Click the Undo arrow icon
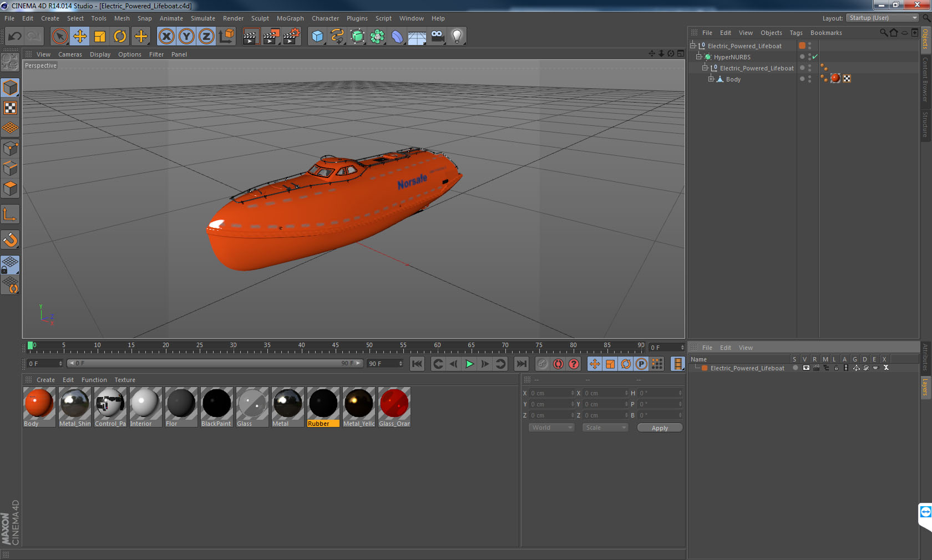932x560 pixels. click(x=15, y=37)
